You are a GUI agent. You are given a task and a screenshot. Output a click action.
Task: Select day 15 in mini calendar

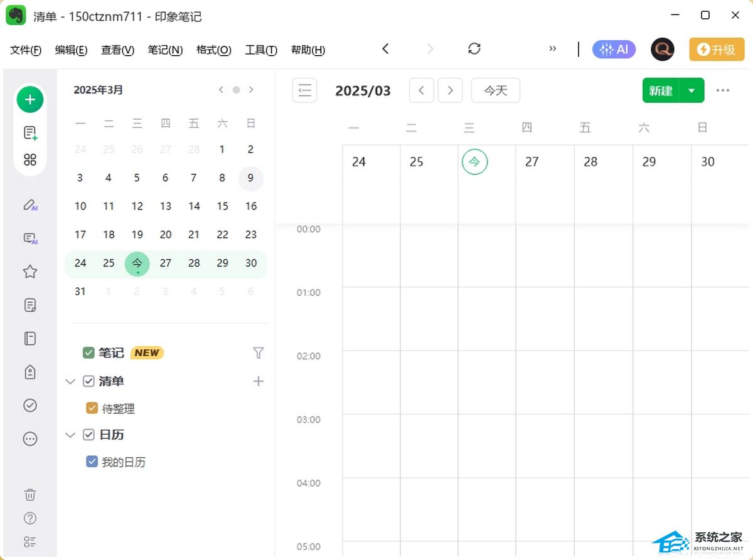coord(223,206)
